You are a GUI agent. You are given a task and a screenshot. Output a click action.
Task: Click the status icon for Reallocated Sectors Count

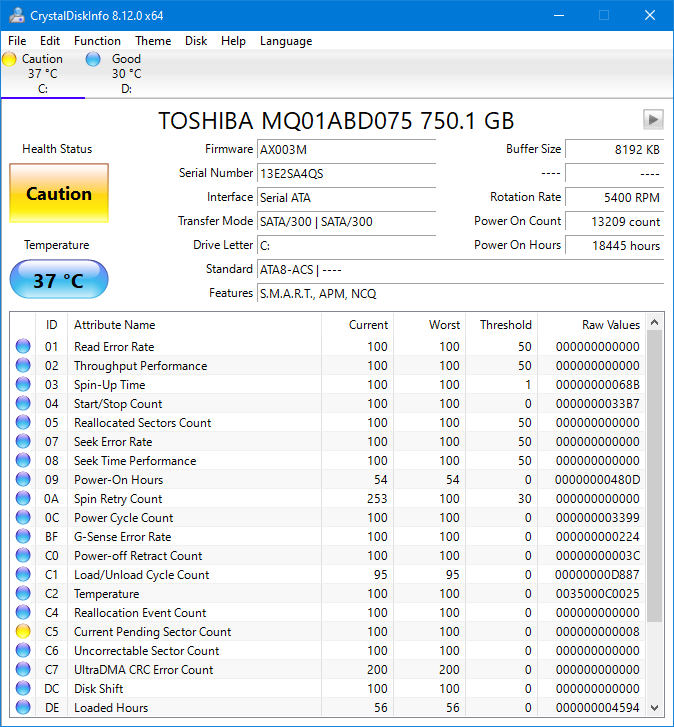click(x=23, y=422)
